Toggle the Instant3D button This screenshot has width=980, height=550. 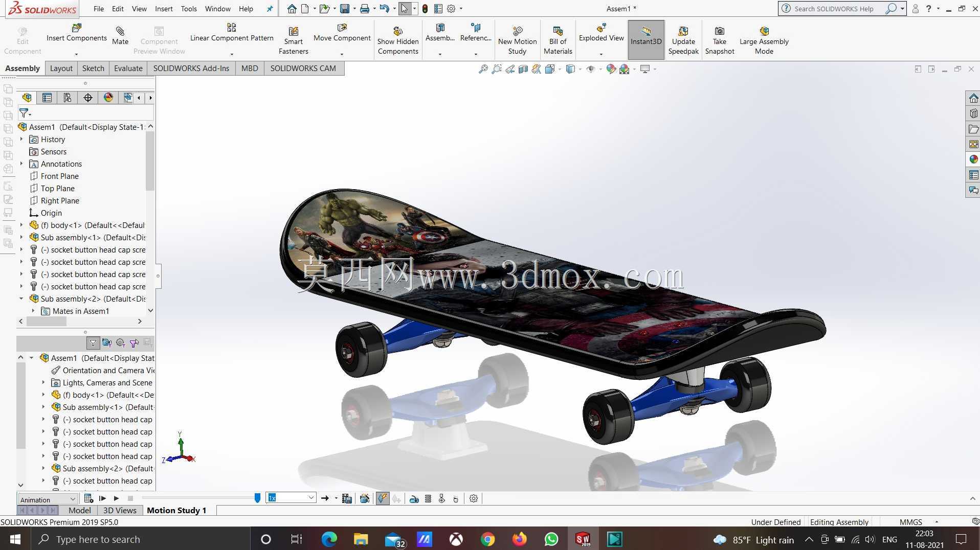click(x=646, y=40)
